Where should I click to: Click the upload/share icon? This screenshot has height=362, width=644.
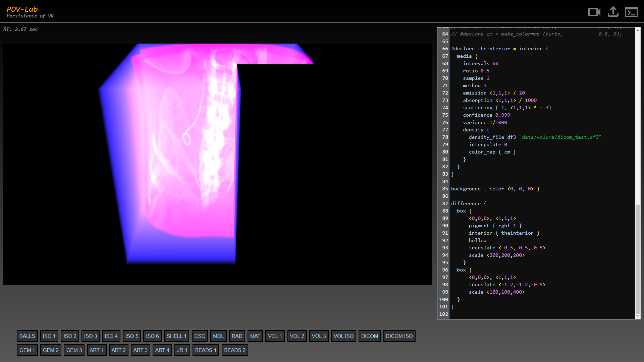(x=613, y=12)
